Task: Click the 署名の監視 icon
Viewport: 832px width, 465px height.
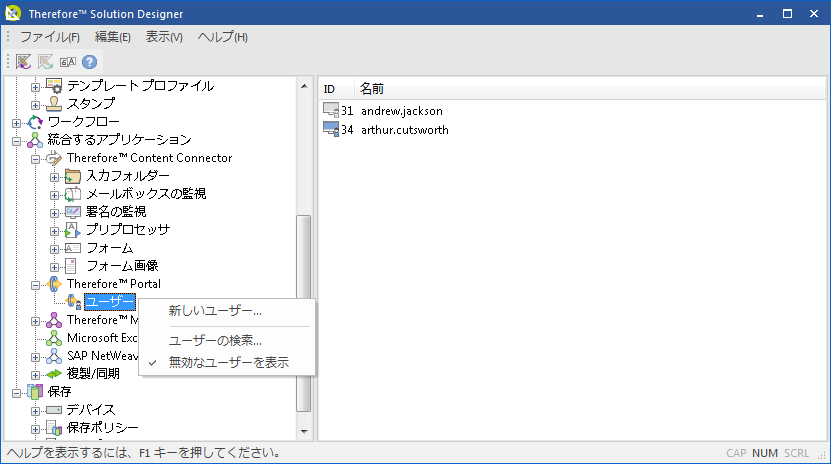Action: tap(73, 212)
